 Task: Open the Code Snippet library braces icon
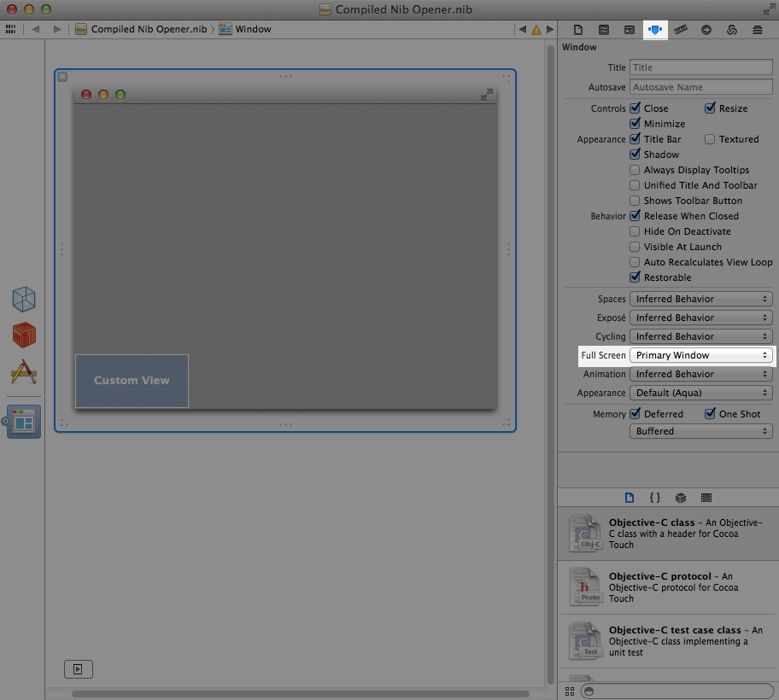point(655,498)
